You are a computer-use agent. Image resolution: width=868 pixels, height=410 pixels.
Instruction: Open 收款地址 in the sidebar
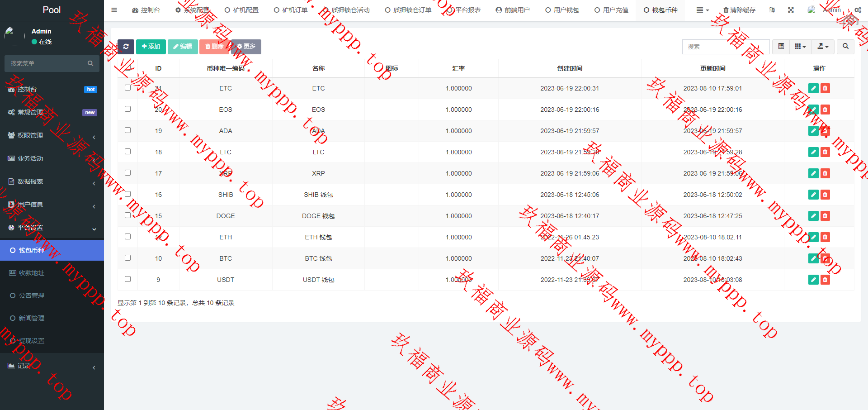tap(32, 273)
